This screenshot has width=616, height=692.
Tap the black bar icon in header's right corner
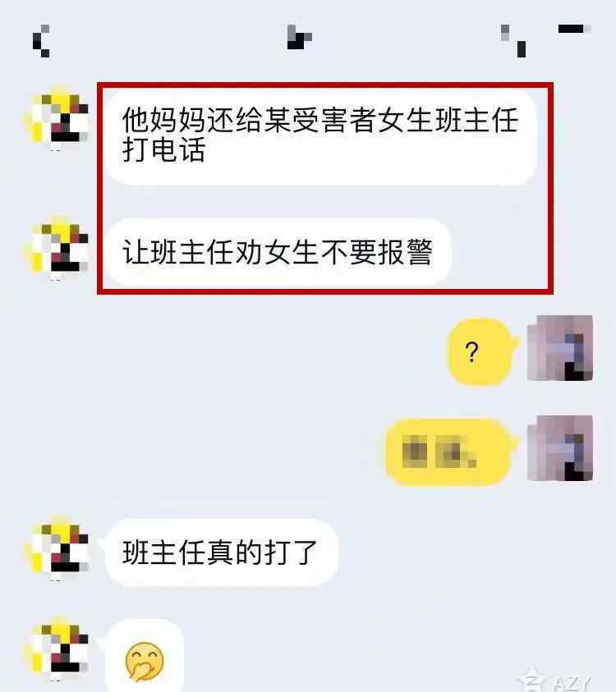coord(574,29)
